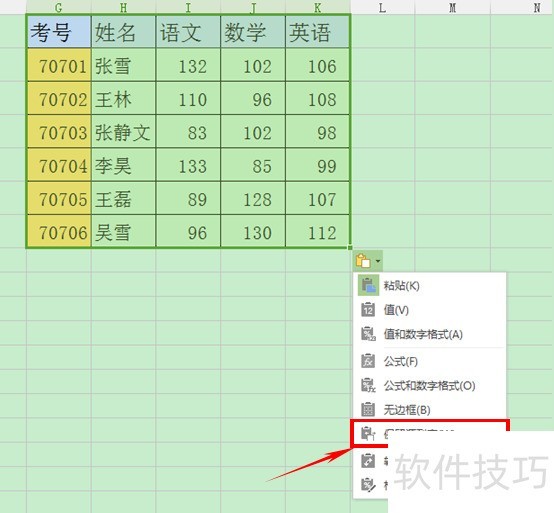This screenshot has height=513, width=554.
Task: Select cell with exam number 70701
Action: pos(59,65)
